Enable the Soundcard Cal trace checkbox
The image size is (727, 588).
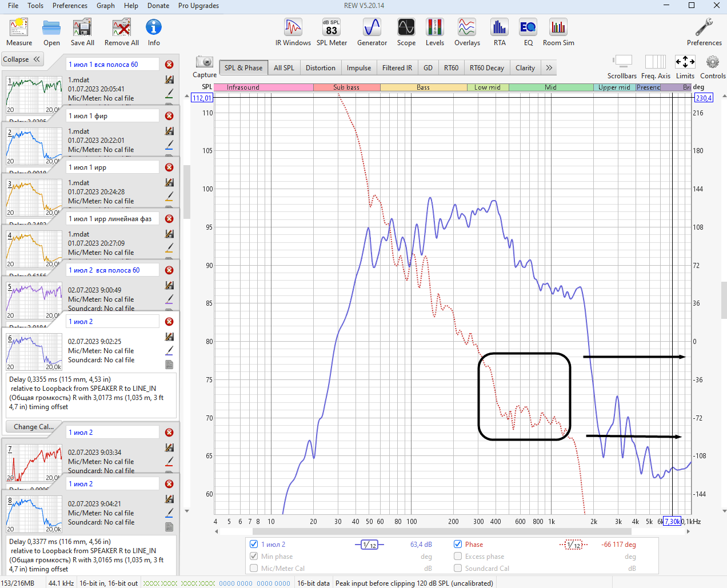pyautogui.click(x=458, y=568)
